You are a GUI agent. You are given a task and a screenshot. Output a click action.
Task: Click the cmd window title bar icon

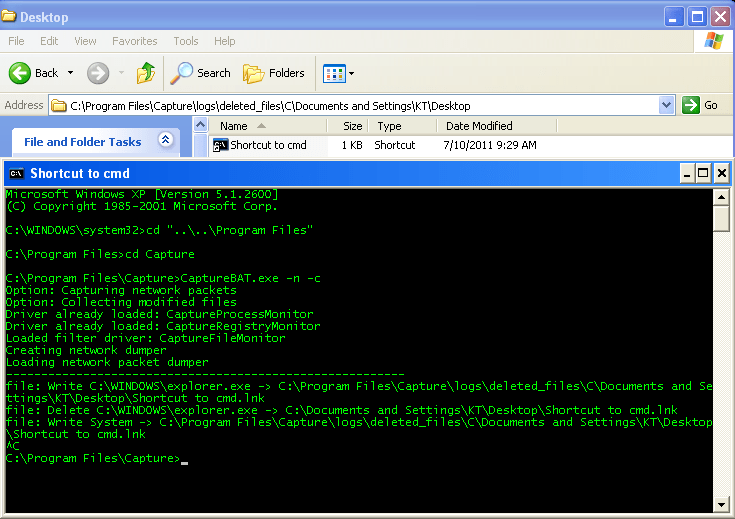16,173
